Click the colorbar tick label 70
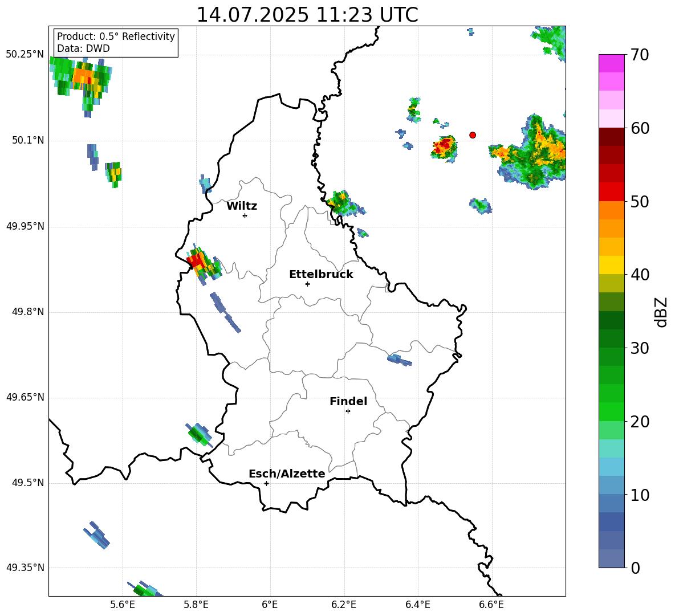This screenshot has width=675, height=616. [x=640, y=55]
